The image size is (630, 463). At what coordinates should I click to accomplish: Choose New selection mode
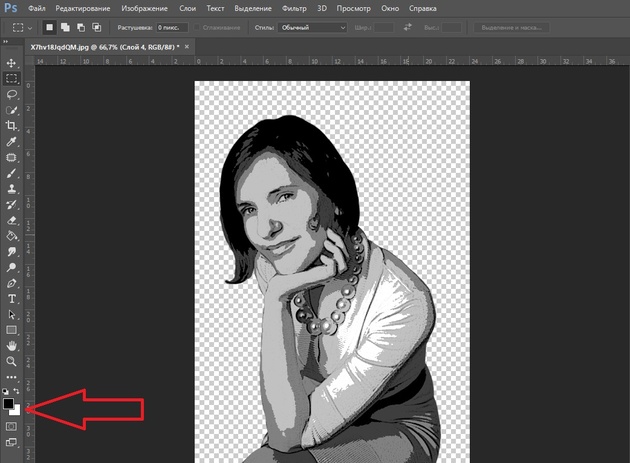[49, 27]
